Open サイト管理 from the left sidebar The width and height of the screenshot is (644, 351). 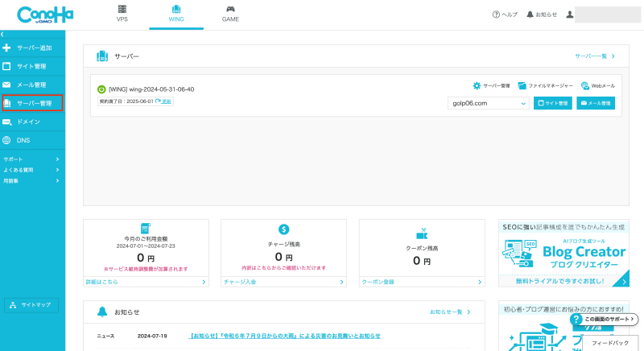32,66
